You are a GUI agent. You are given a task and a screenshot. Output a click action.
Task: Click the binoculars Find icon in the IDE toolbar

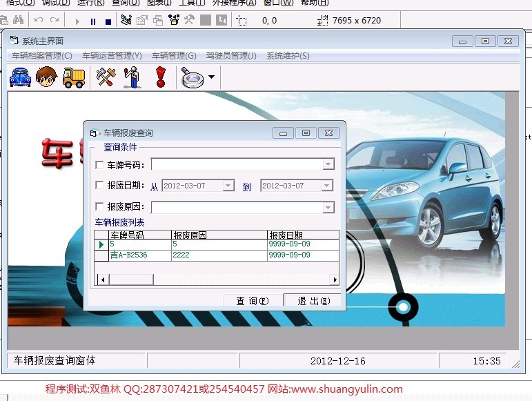19,20
